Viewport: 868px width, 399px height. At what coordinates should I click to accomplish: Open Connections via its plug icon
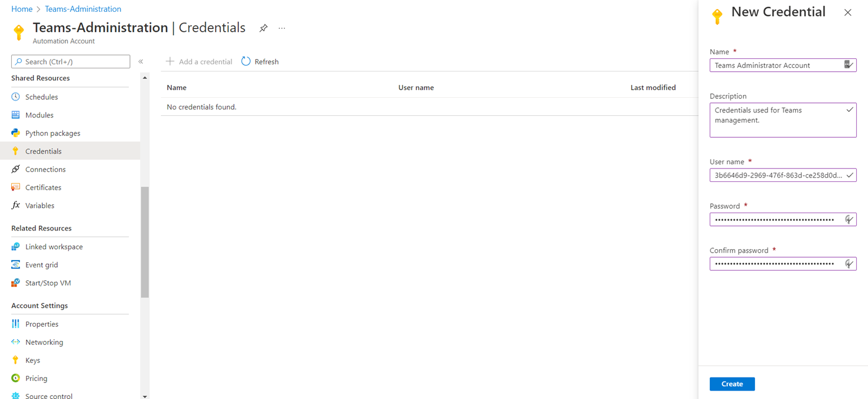(16, 170)
